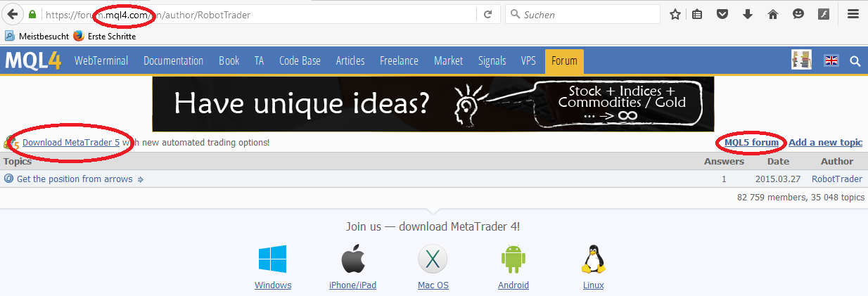Click the iPhone/iPad text link
The height and width of the screenshot is (296, 868).
point(353,285)
